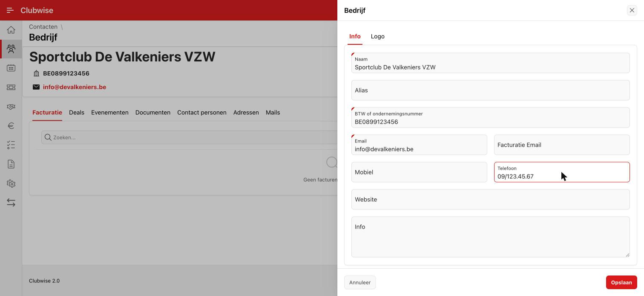Focus the Facturatie Email field

562,145
